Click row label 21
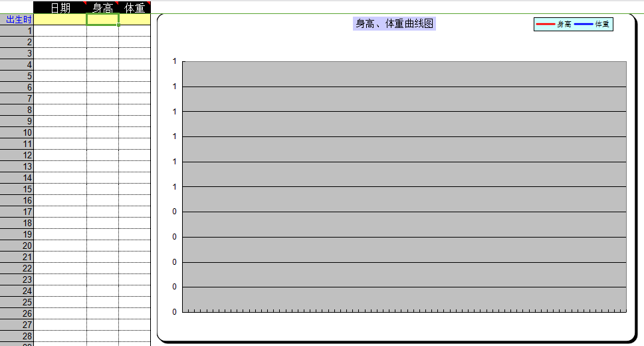Screen dimensions: 644x346 tap(17, 257)
